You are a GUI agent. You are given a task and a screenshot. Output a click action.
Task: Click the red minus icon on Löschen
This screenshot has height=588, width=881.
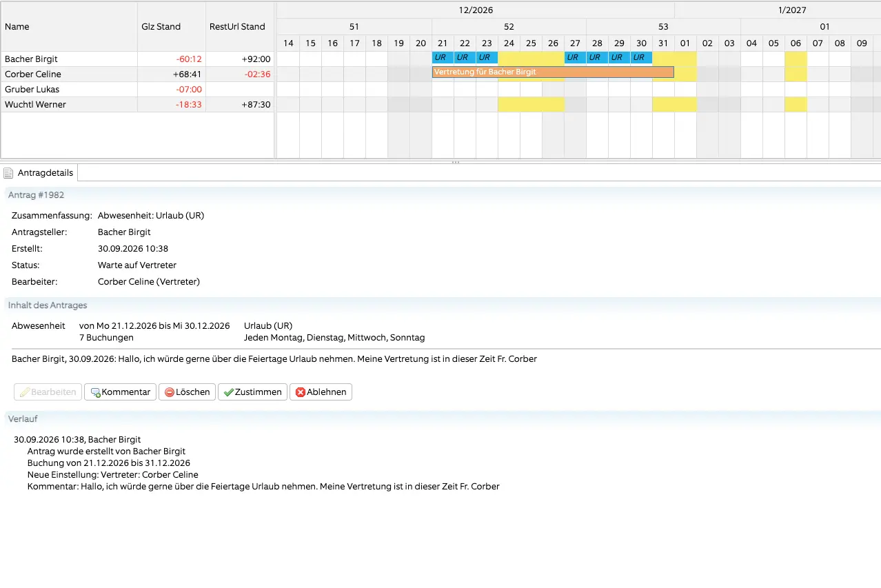(x=170, y=392)
